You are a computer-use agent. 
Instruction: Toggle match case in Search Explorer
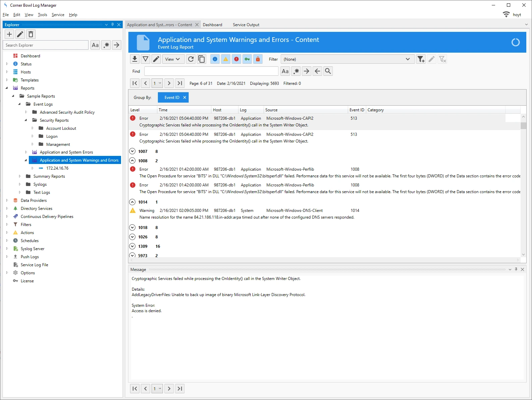[95, 45]
